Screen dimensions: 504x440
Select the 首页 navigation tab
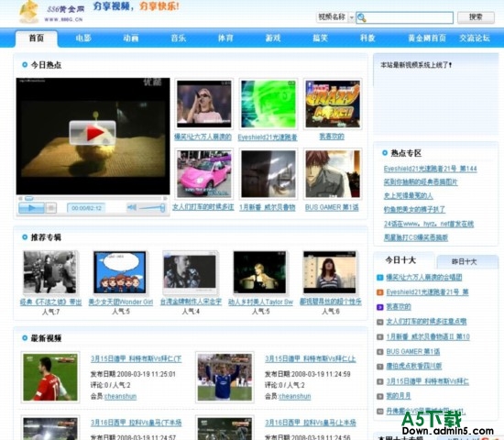click(37, 38)
